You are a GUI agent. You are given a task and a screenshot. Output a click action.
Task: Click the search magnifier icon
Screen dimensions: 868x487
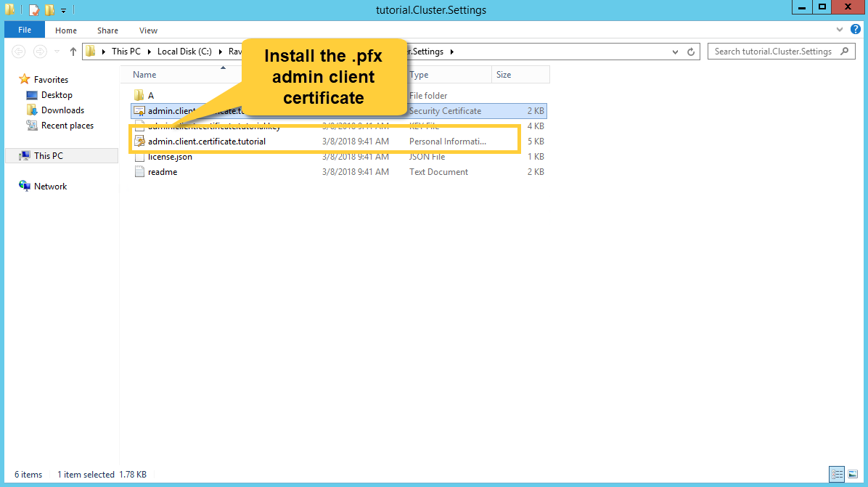coord(844,52)
